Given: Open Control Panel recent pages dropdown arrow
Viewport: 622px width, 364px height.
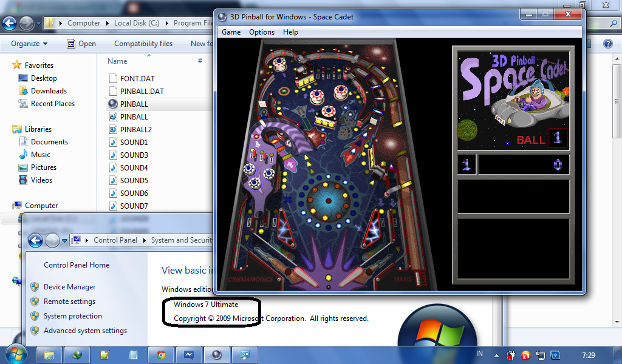Looking at the screenshot, I should [64, 240].
